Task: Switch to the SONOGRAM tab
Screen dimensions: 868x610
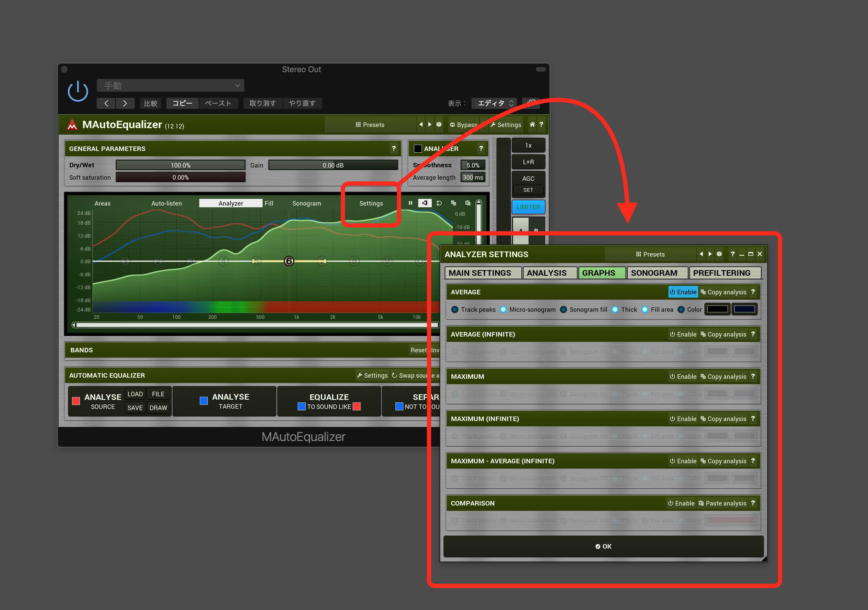Action: pos(654,273)
